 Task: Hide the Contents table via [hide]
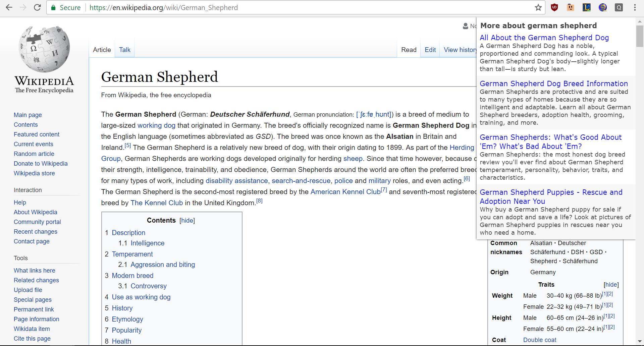pyautogui.click(x=187, y=220)
